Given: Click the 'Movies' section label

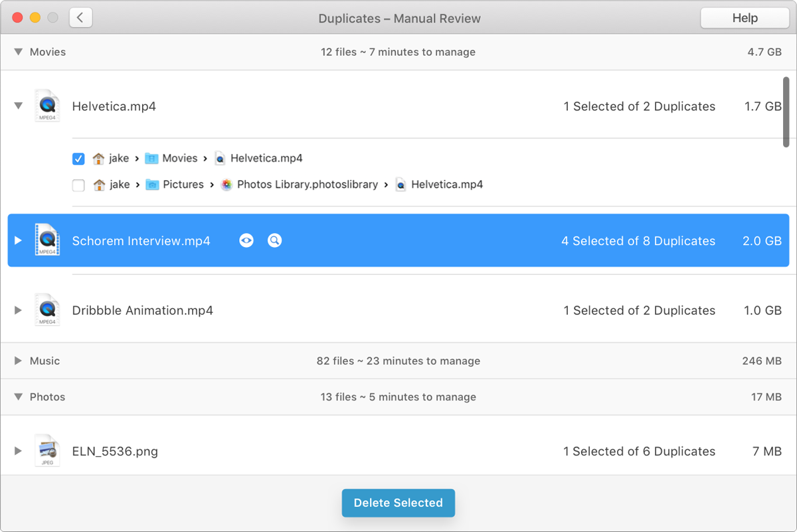Looking at the screenshot, I should tap(48, 52).
